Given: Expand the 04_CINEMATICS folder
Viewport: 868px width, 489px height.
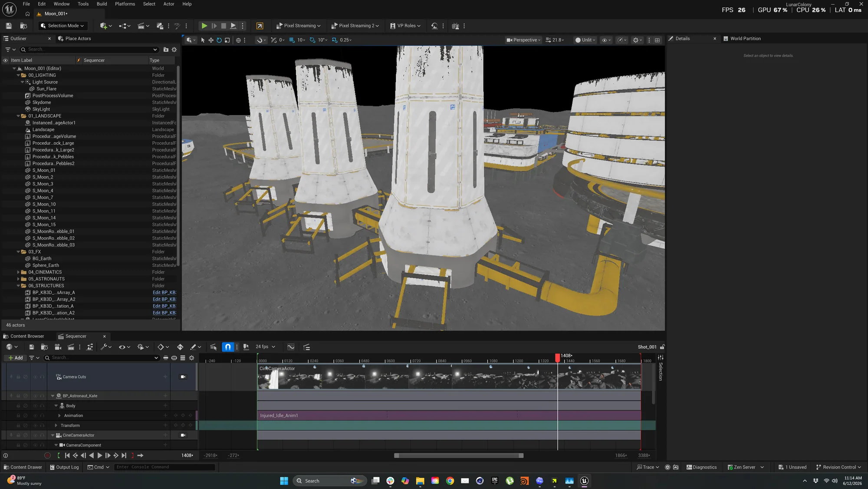Looking at the screenshot, I should click(18, 272).
